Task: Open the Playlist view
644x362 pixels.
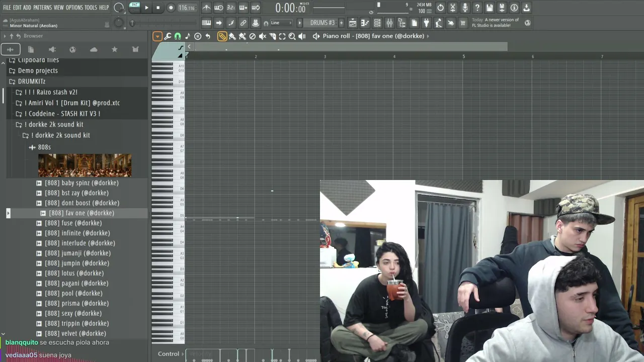Action: [353, 23]
